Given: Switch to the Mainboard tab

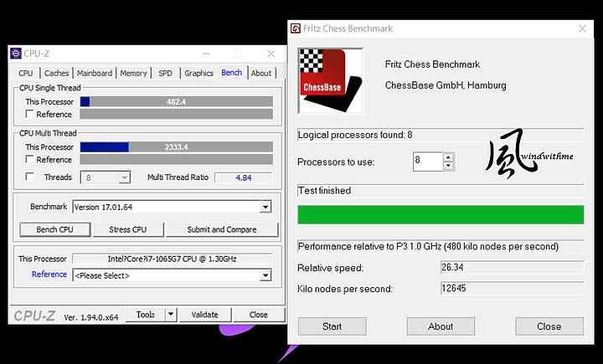Looking at the screenshot, I should 95,73.
